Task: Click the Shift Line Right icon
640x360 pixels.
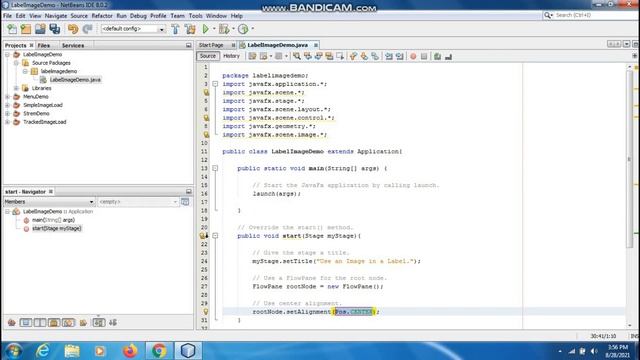Action: coord(400,56)
